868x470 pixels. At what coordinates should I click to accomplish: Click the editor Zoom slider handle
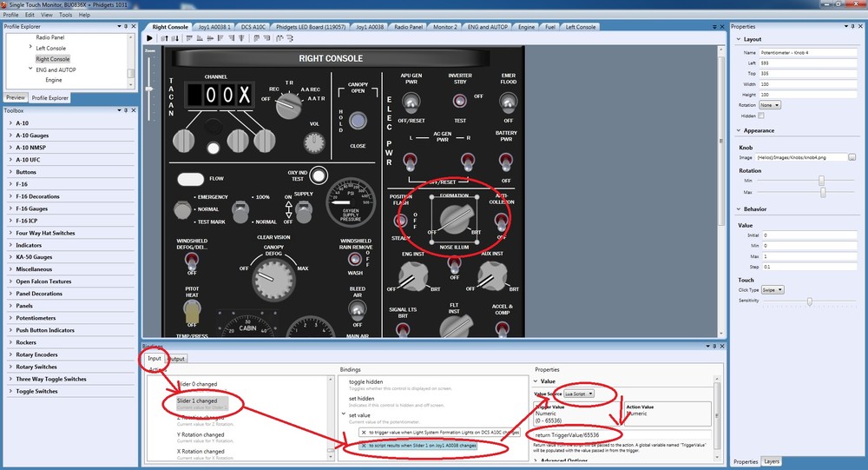coord(149,89)
